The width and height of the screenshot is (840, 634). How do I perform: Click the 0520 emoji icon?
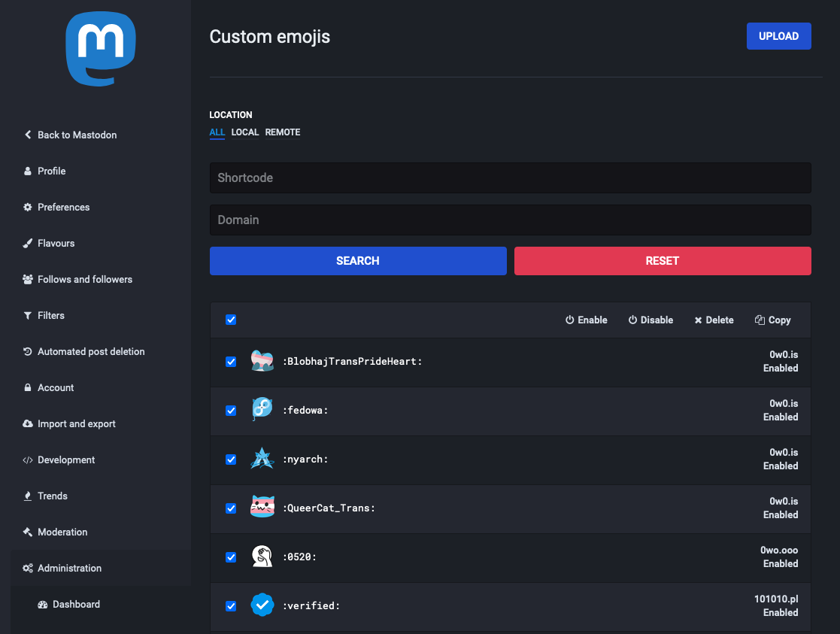pyautogui.click(x=262, y=557)
